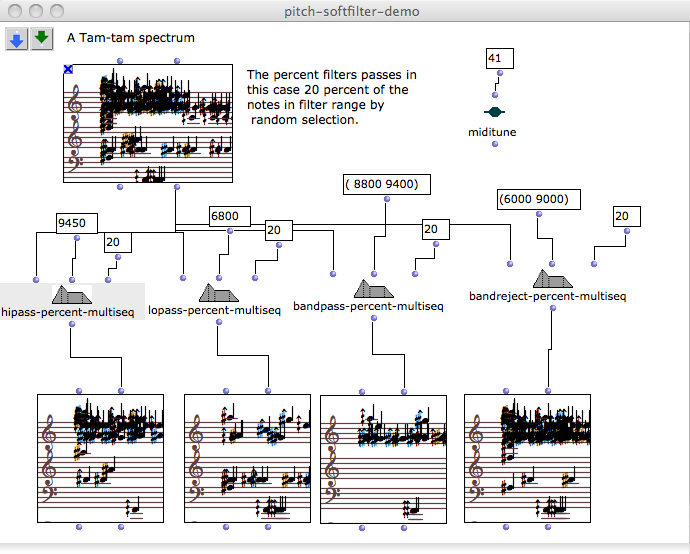This screenshot has height=554, width=690.
Task: Click the (6000 9000) range box
Action: (538, 199)
